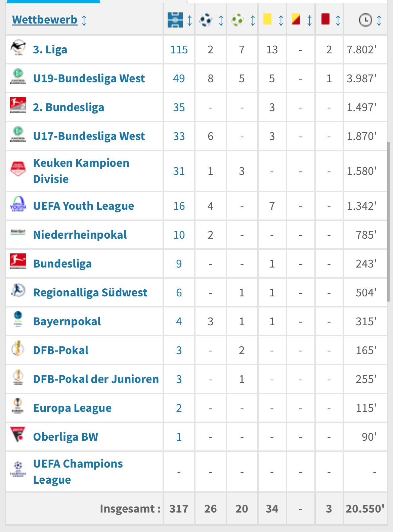
Task: Click the Oberliga BW logo
Action: [x=18, y=434]
